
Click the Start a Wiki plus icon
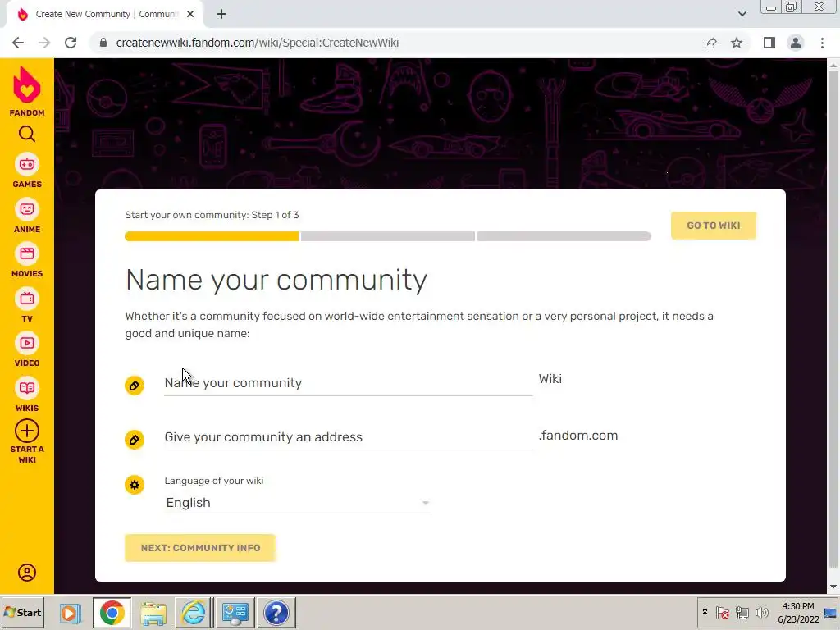click(x=27, y=431)
